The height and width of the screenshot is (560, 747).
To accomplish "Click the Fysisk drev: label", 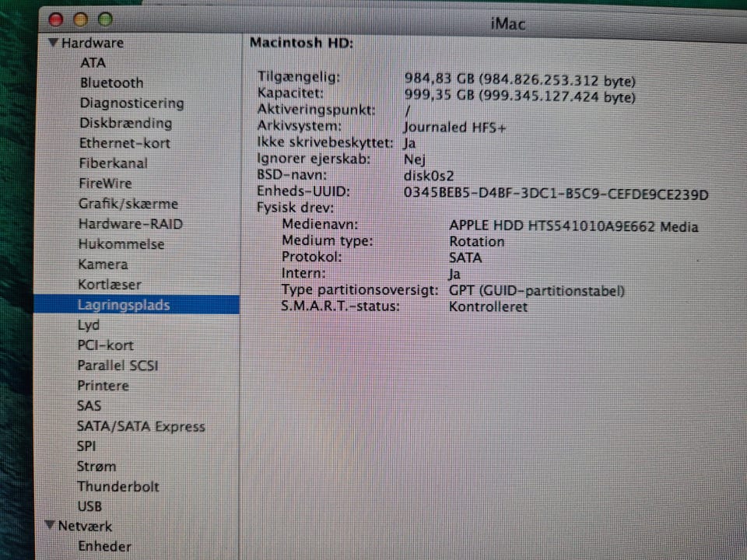I will [295, 208].
